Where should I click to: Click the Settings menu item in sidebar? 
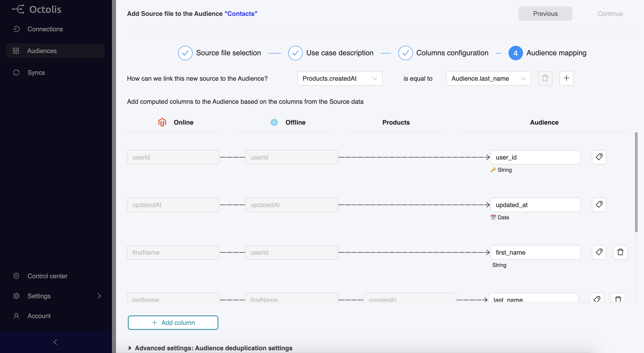[x=39, y=296]
